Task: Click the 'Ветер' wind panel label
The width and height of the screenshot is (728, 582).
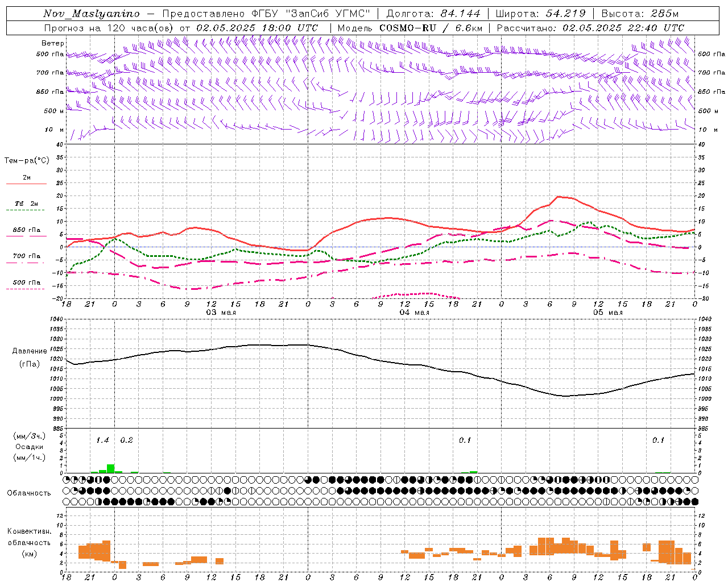Action: 53,43
